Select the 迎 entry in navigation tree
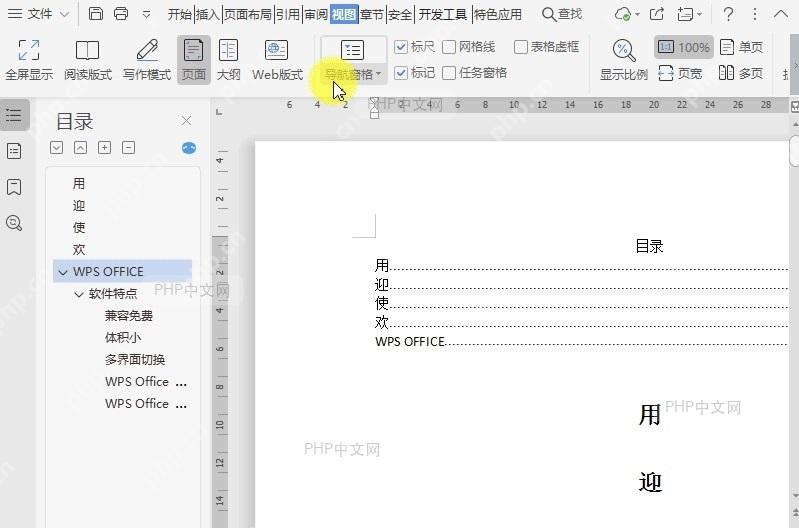Screen dimensions: 799x528 click(x=79, y=205)
